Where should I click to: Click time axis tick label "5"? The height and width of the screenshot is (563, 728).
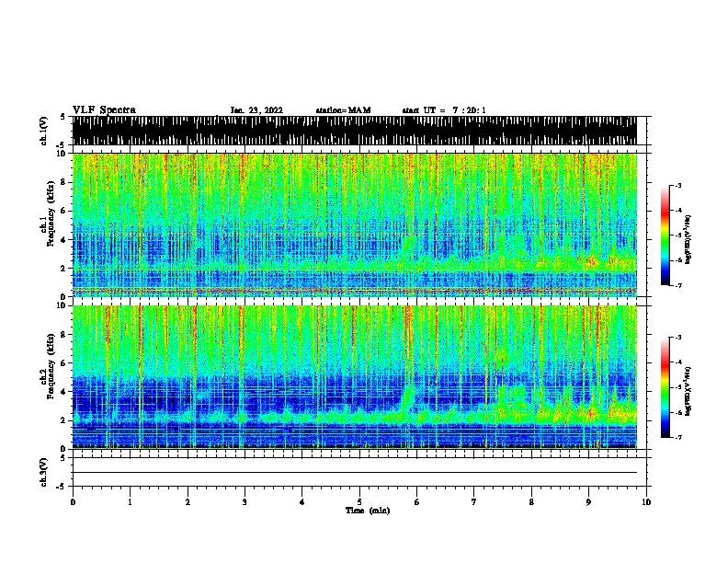coord(359,502)
